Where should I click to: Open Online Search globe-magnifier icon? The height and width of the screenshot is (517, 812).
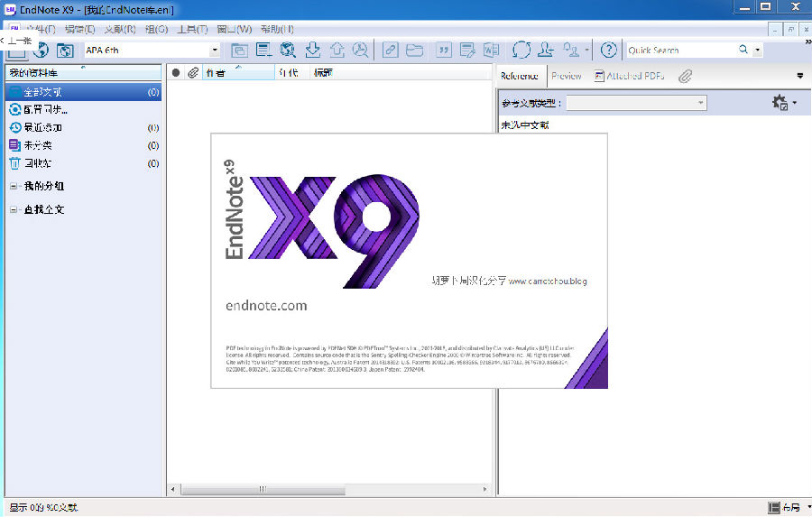(288, 51)
